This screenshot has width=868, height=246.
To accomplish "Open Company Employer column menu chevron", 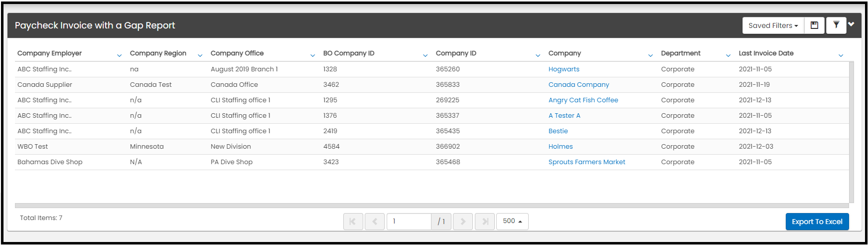I will click(x=119, y=55).
